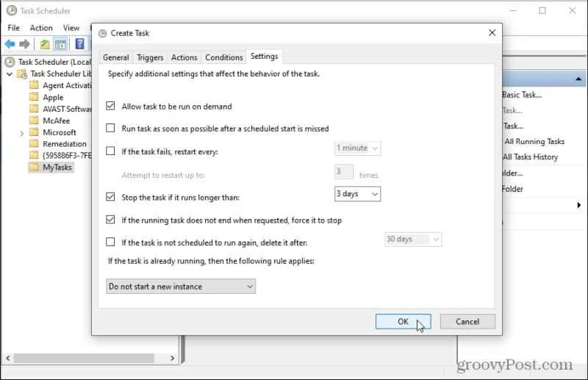The image size is (588, 380).
Task: Check delete task if not scheduled to run again
Action: click(x=110, y=242)
